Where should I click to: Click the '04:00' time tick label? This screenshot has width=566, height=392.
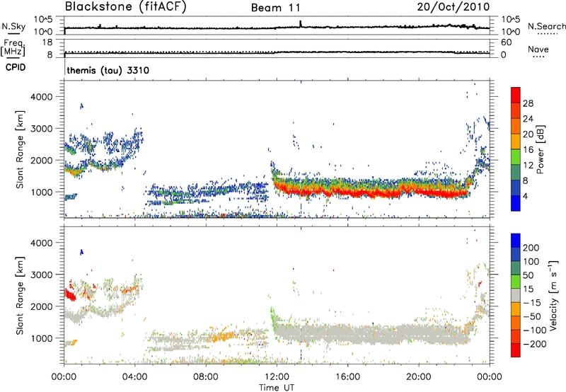tap(134, 377)
